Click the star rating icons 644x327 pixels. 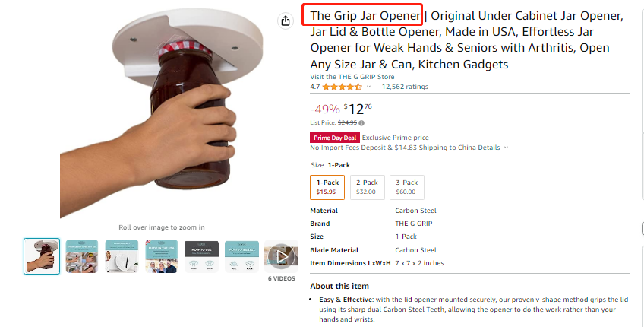tap(341, 87)
